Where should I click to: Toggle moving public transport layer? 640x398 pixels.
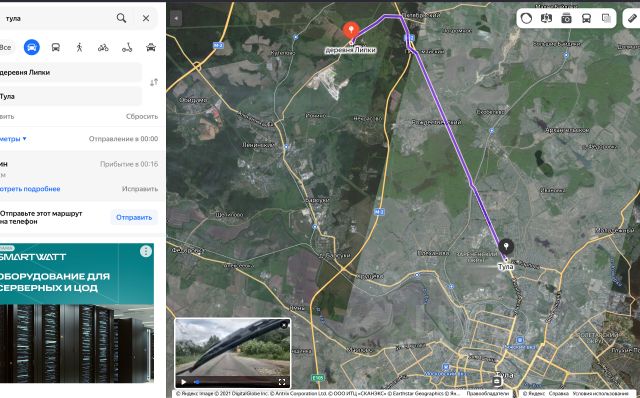[586, 18]
